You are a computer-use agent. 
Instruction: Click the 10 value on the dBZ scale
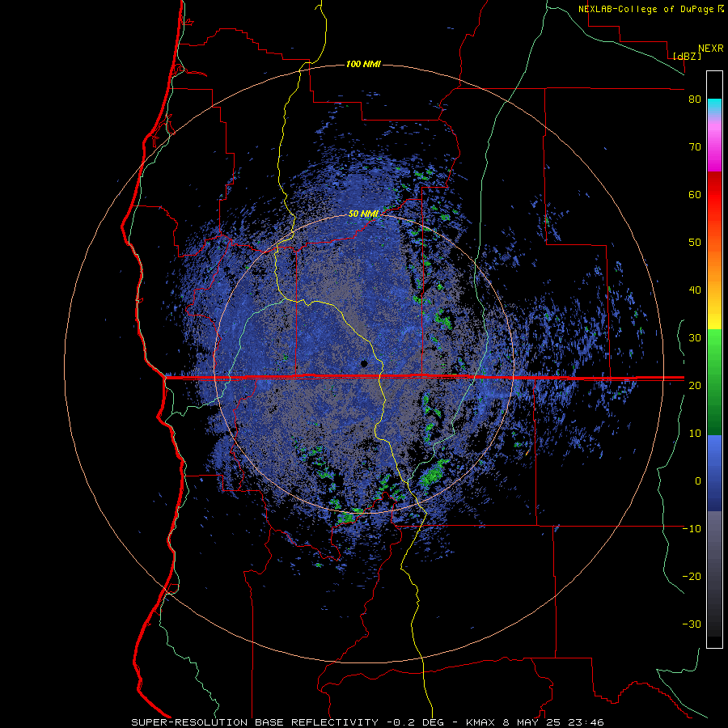tap(695, 434)
